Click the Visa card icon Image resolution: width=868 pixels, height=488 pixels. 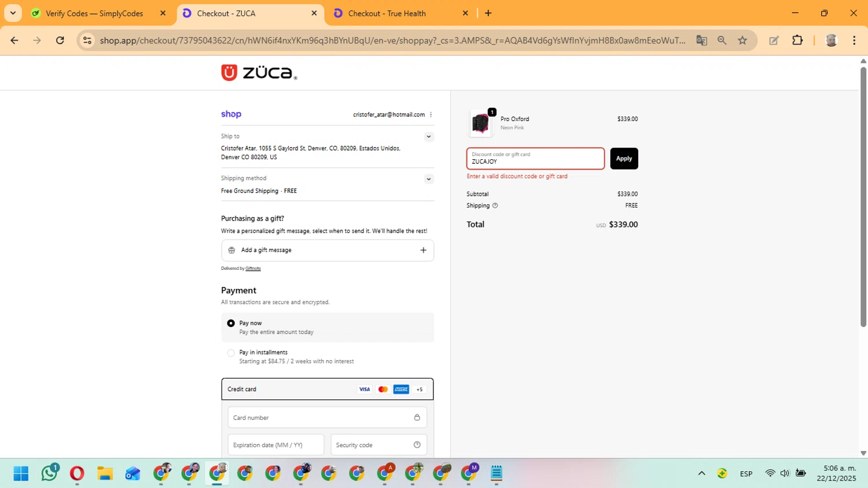(364, 390)
